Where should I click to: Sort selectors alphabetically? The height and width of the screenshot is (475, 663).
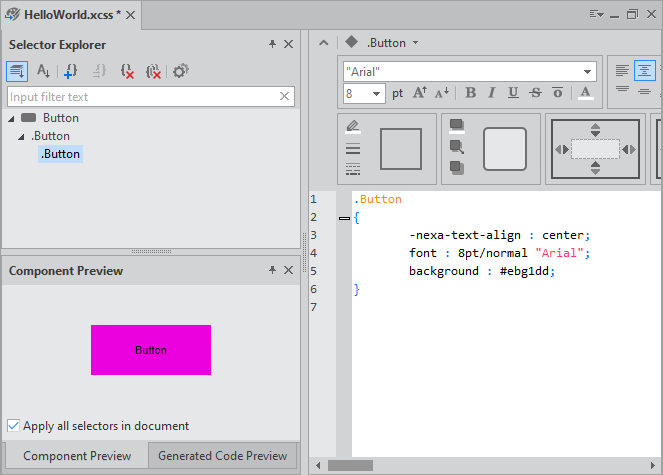pos(43,71)
